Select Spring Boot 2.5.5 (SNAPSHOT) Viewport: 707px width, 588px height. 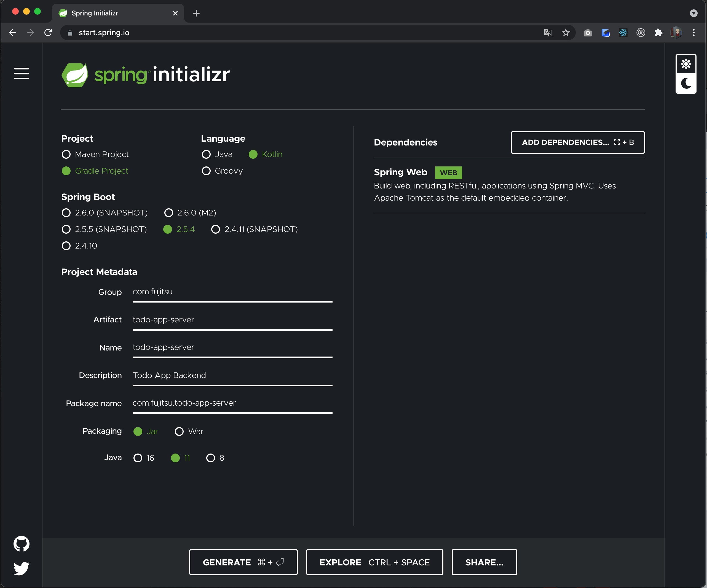tap(104, 229)
